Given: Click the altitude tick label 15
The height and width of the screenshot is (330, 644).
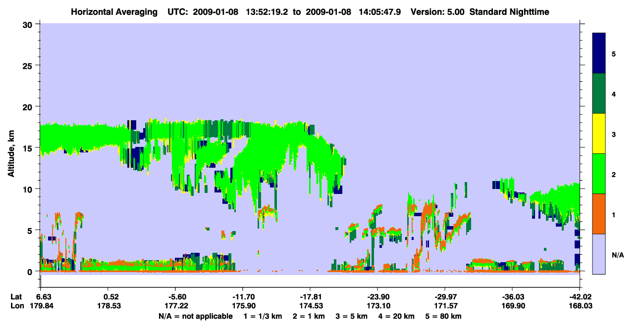Looking at the screenshot, I should pos(29,148).
